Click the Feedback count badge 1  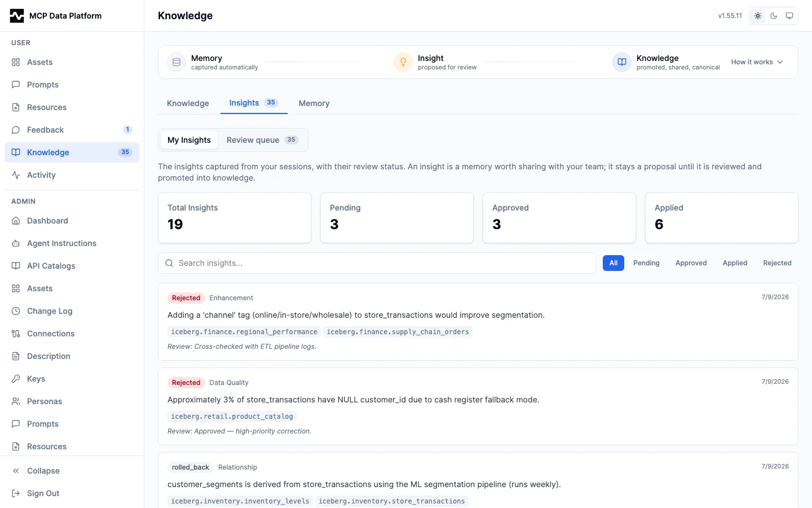tap(128, 130)
